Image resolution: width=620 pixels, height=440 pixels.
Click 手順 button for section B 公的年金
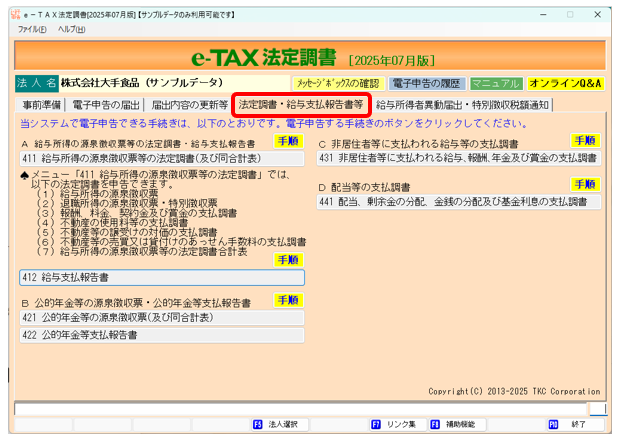click(x=287, y=300)
